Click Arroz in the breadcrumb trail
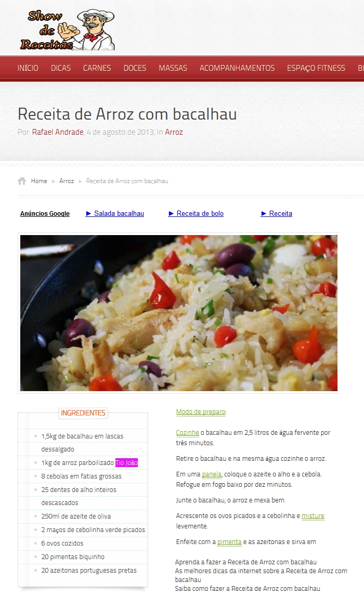This screenshot has width=364, height=608. point(67,181)
